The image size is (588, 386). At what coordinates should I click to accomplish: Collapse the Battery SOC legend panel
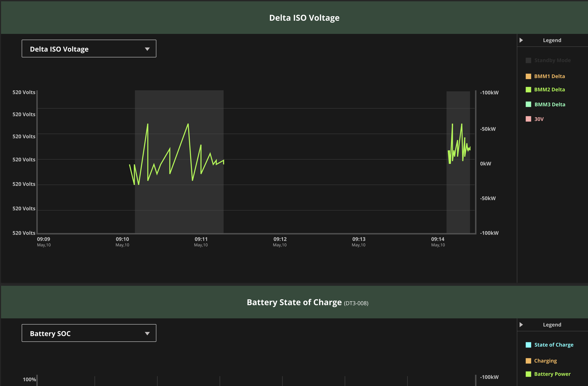click(x=521, y=325)
